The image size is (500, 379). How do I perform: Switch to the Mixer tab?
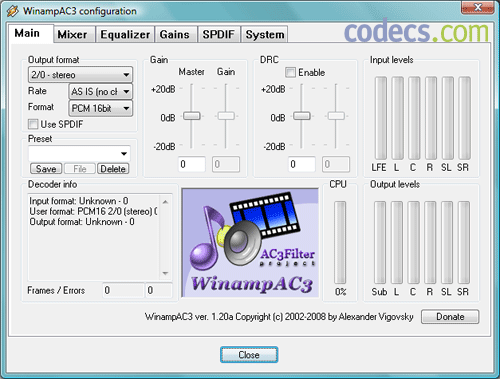[72, 35]
